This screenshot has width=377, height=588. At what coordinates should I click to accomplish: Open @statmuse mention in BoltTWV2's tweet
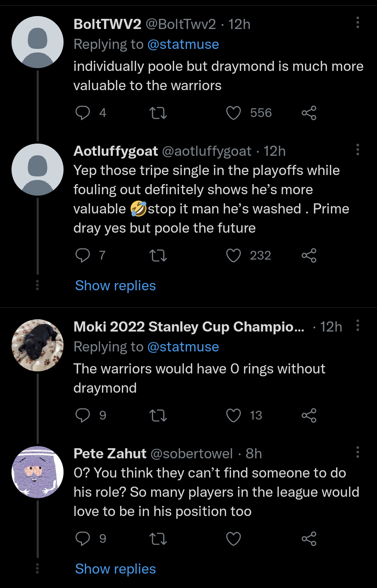pyautogui.click(x=183, y=44)
